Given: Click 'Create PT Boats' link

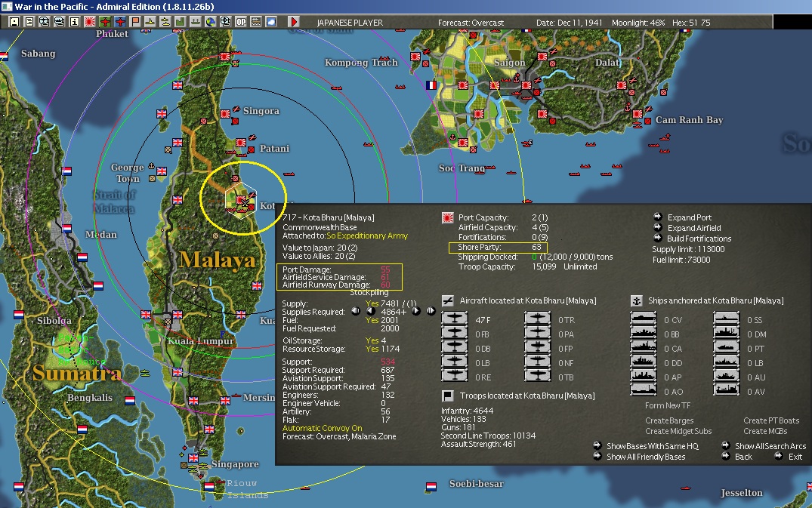Looking at the screenshot, I should coord(771,420).
